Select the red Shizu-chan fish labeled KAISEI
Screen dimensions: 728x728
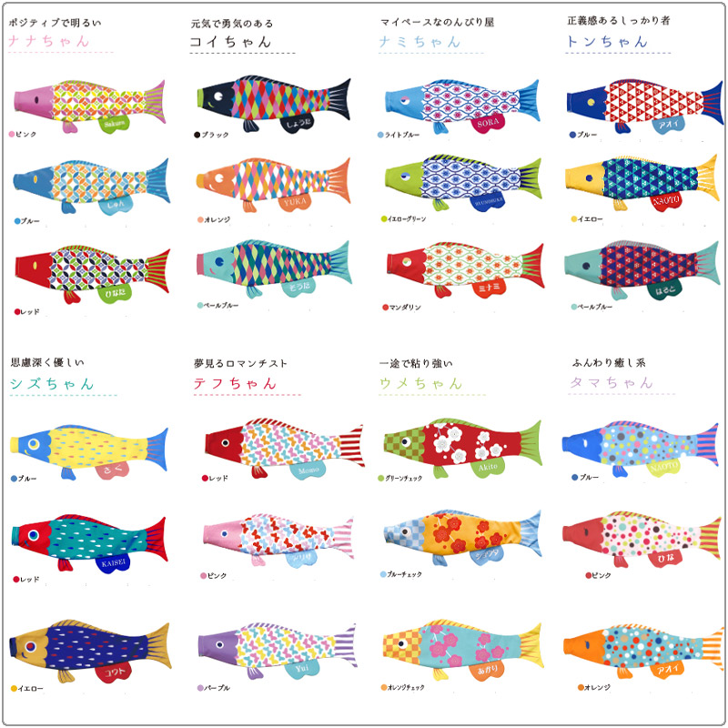[89, 543]
